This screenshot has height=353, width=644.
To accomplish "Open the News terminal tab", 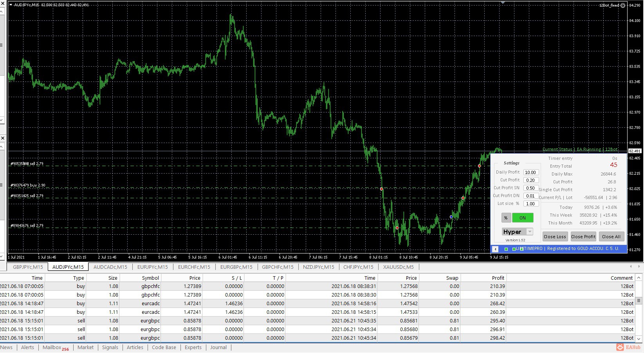I will point(6,347).
